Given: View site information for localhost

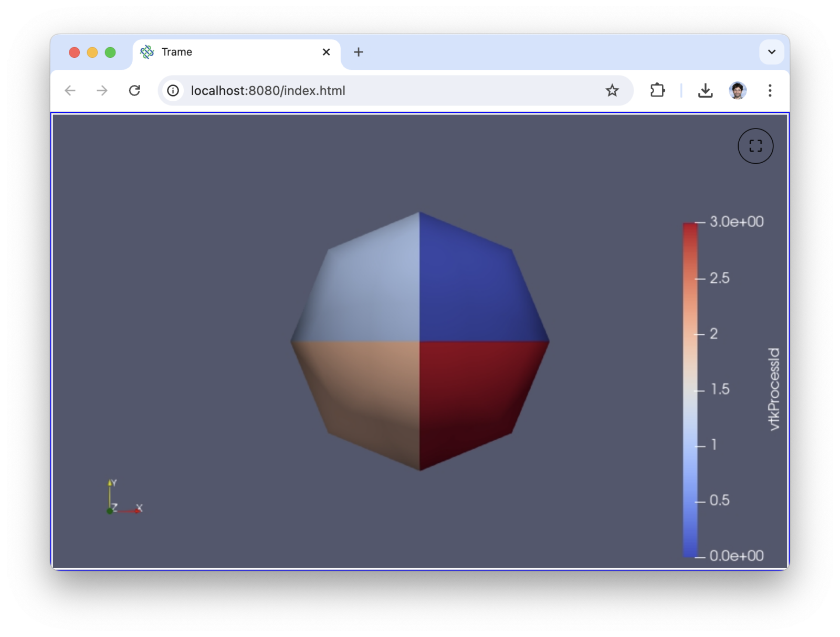Looking at the screenshot, I should [x=173, y=91].
